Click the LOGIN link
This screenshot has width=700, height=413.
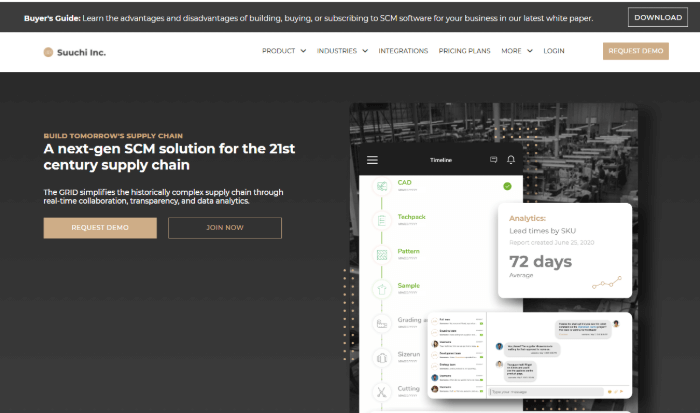554,51
